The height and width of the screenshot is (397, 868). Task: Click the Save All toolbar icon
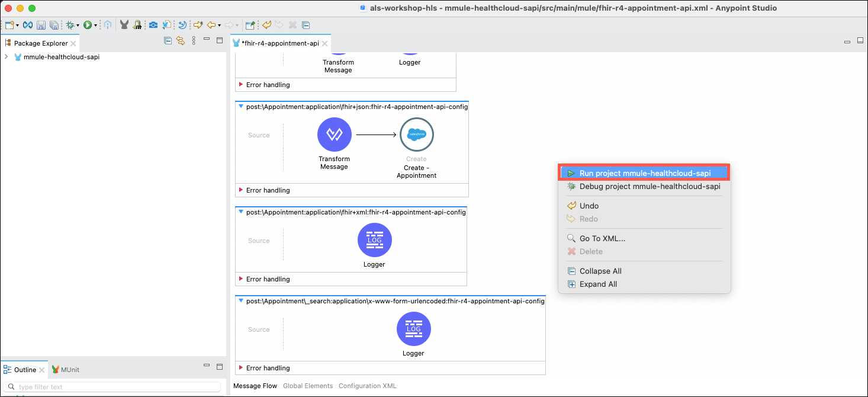(54, 25)
